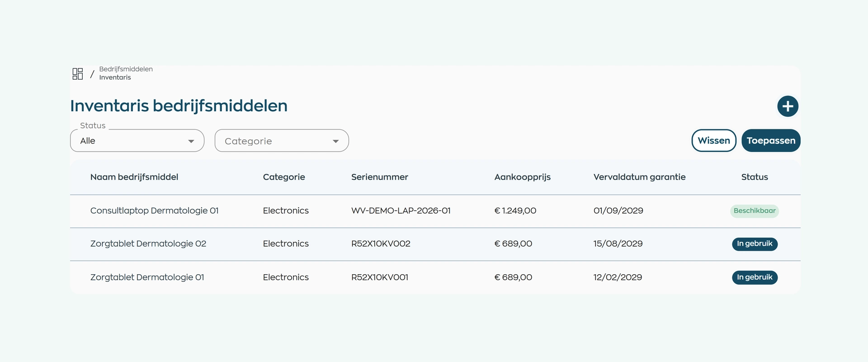Apply filters with Toepassen button
The width and height of the screenshot is (868, 362).
[771, 141]
